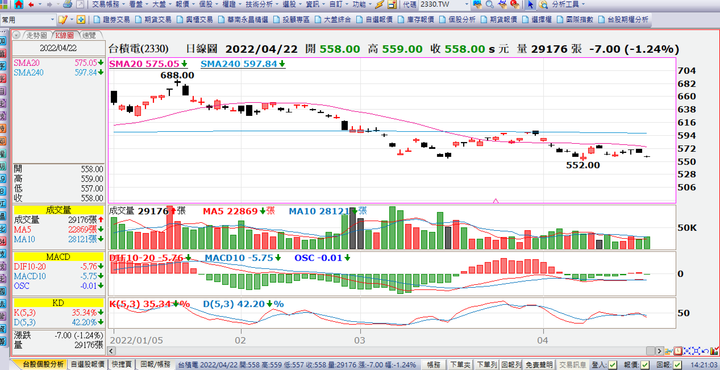This screenshot has width=720, height=370.
Task: Click the zoom inspect icon beside analysis tools
Action: [543, 5]
